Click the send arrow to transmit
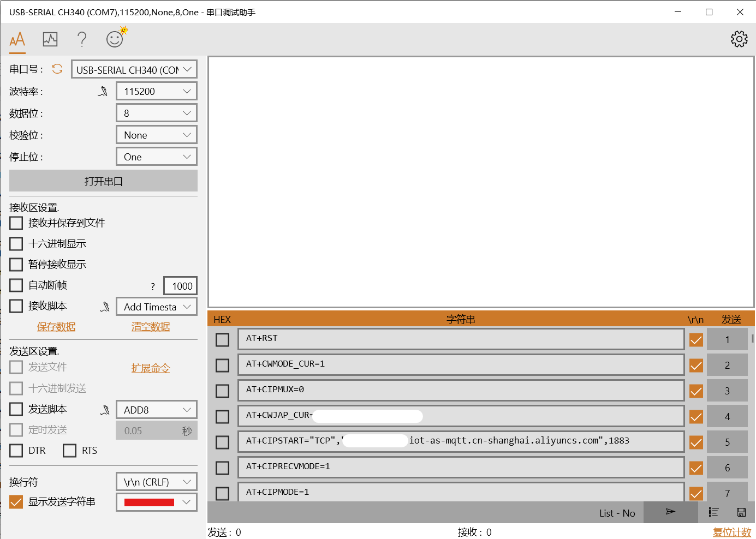 pos(670,512)
